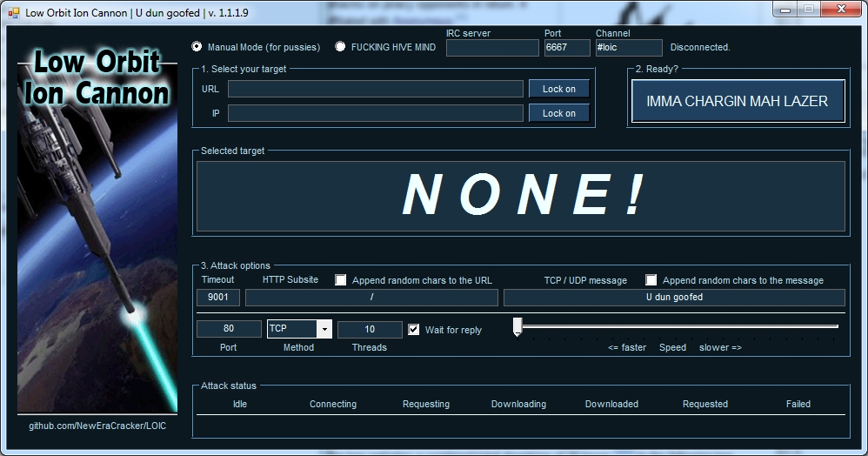The width and height of the screenshot is (868, 456).
Task: Maximize the LOIC window
Action: (809, 10)
